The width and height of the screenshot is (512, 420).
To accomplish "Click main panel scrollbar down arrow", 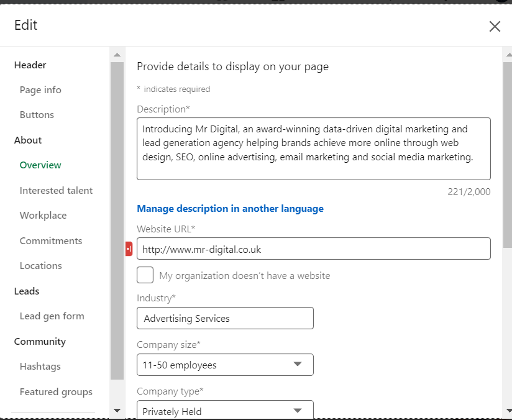I will [507, 411].
